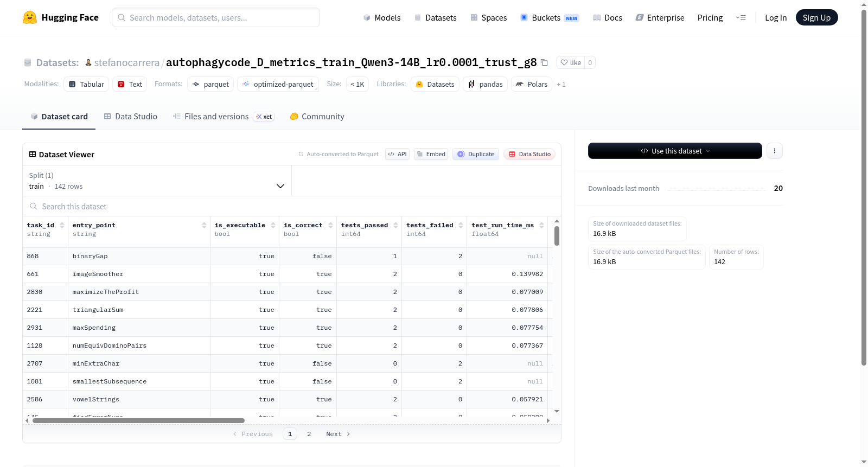Click the pandas library tag

pos(486,84)
